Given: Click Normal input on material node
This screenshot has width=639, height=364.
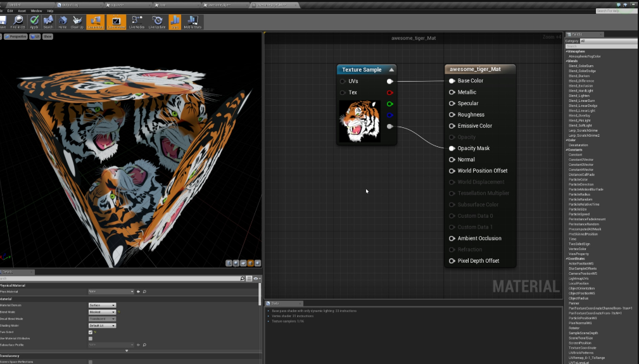Looking at the screenshot, I should pos(452,160).
